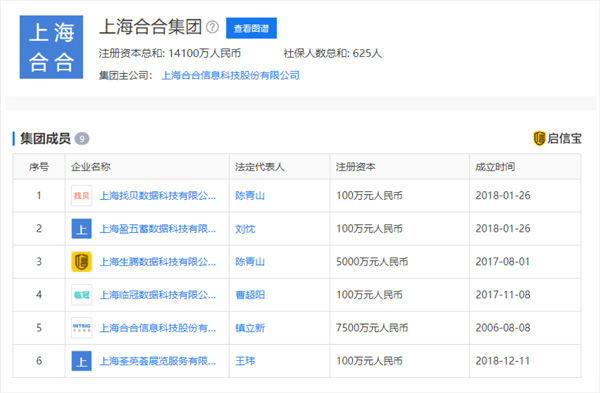Click the member count badge showing 9

click(82, 139)
